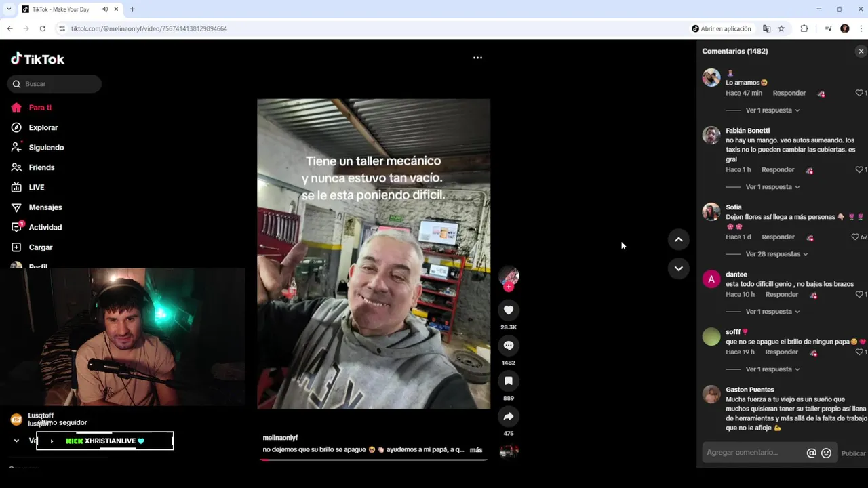
Task: Open the Chrome profile avatar
Action: coord(845,28)
